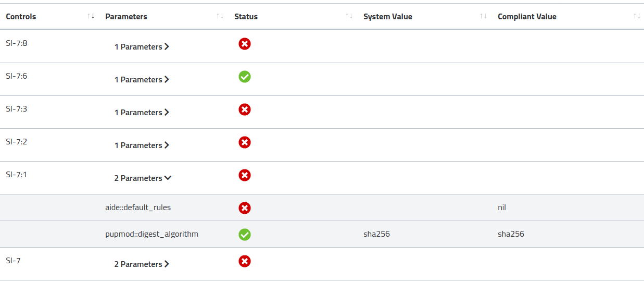Click the green check for pupmod::digest_algorithm
The height and width of the screenshot is (281, 644).
(x=245, y=235)
